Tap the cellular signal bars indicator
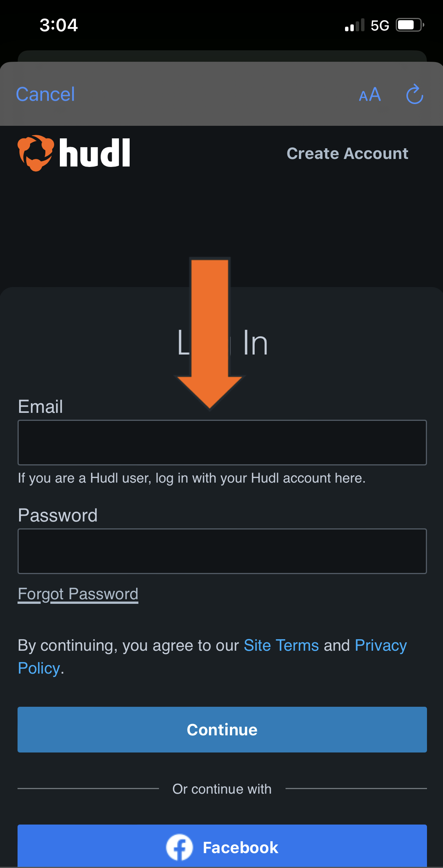This screenshot has width=443, height=868. coord(353,25)
